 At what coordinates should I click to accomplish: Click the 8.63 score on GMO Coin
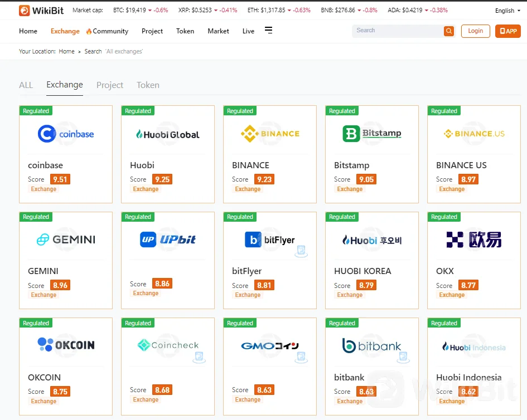click(264, 390)
